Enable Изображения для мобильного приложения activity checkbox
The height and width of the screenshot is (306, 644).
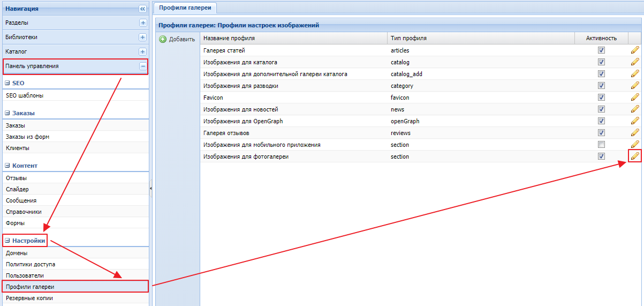point(601,145)
